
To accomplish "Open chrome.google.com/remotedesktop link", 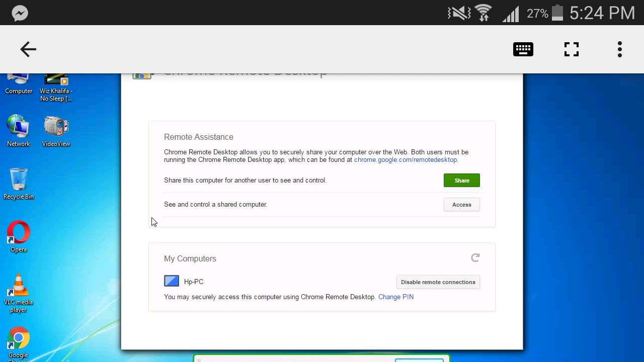I will tap(406, 159).
